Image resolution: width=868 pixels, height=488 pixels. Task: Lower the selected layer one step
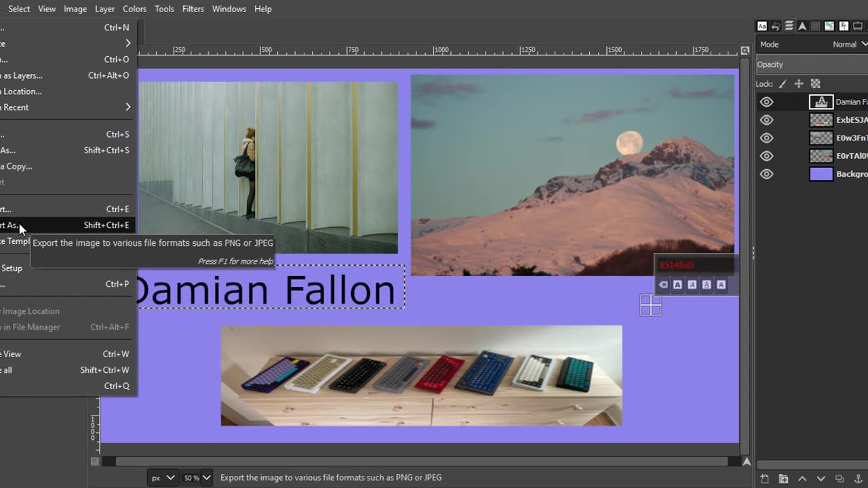821,479
